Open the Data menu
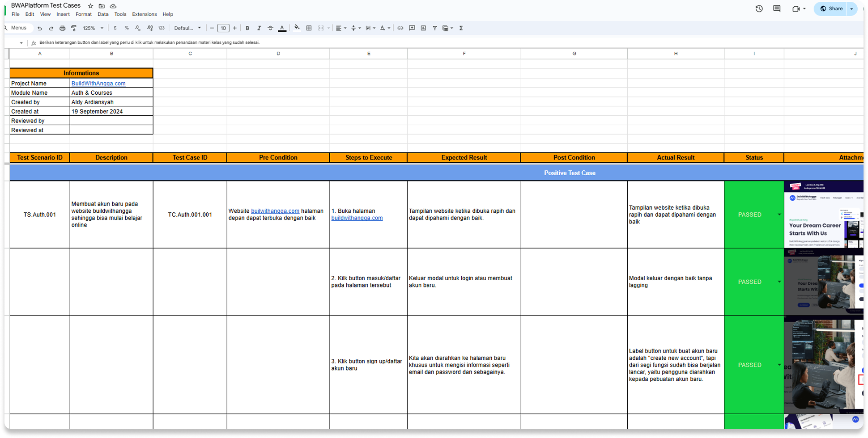Image resolution: width=868 pixels, height=438 pixels. point(103,14)
